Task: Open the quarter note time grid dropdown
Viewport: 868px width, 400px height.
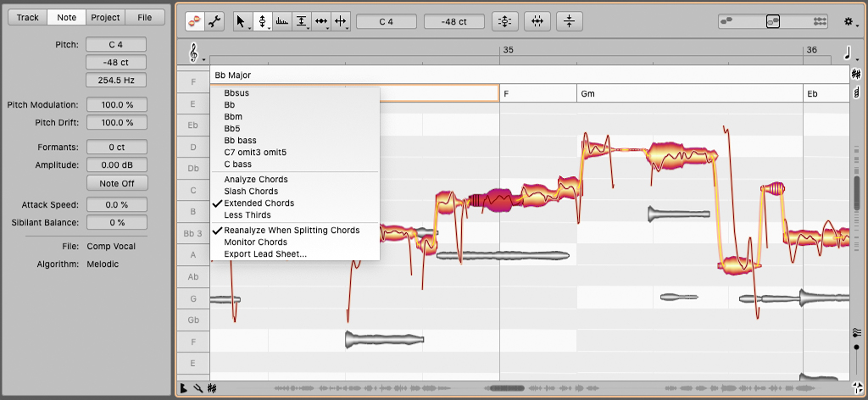Action: pyautogui.click(x=847, y=54)
